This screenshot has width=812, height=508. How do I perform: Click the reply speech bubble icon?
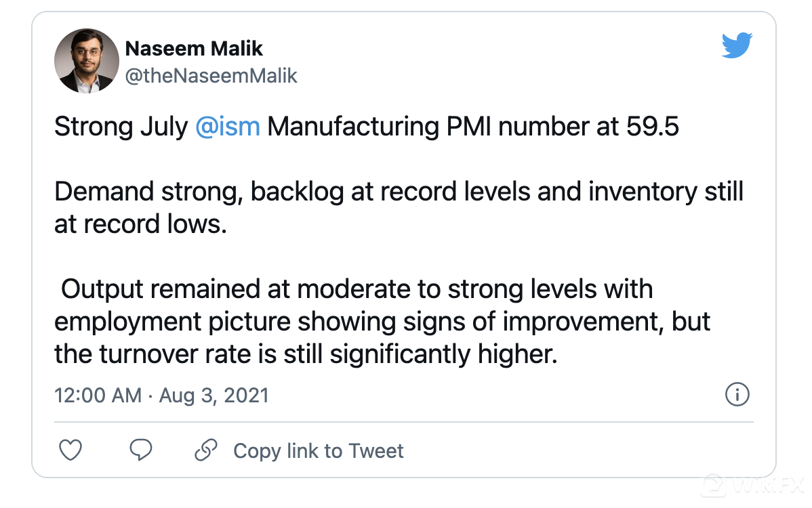pos(141,450)
